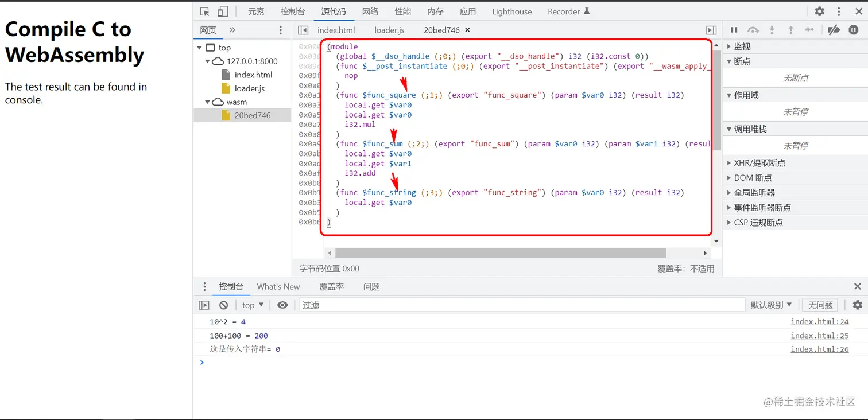Open the console context top dropdown
The width and height of the screenshot is (868, 420).
[253, 305]
